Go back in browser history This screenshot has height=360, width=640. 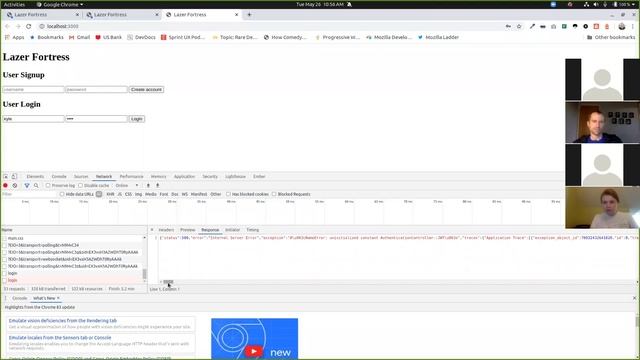point(7,26)
